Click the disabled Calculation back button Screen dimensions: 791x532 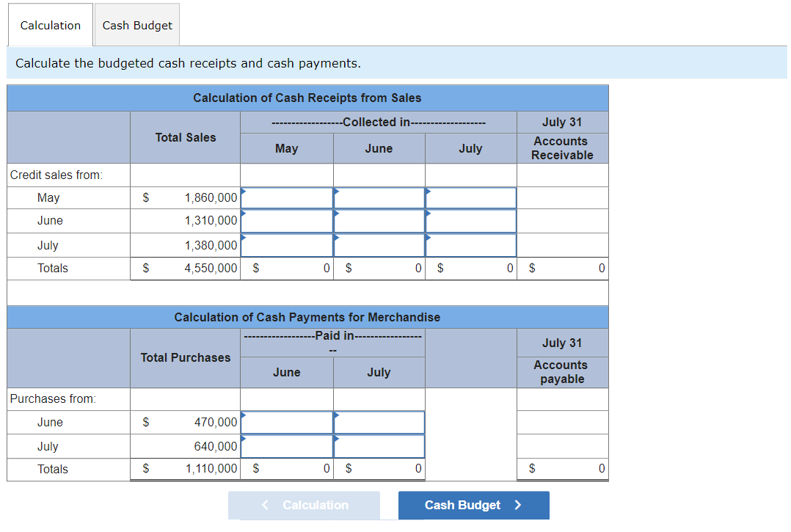click(x=304, y=506)
